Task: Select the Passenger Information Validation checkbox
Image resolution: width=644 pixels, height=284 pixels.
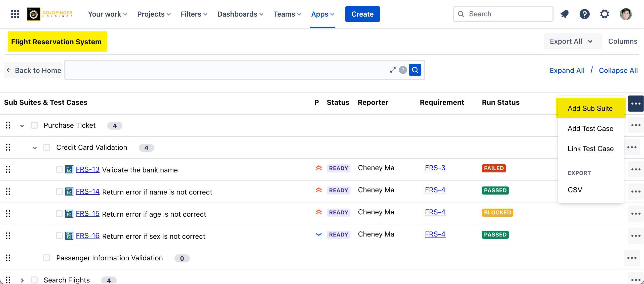Action: point(47,258)
